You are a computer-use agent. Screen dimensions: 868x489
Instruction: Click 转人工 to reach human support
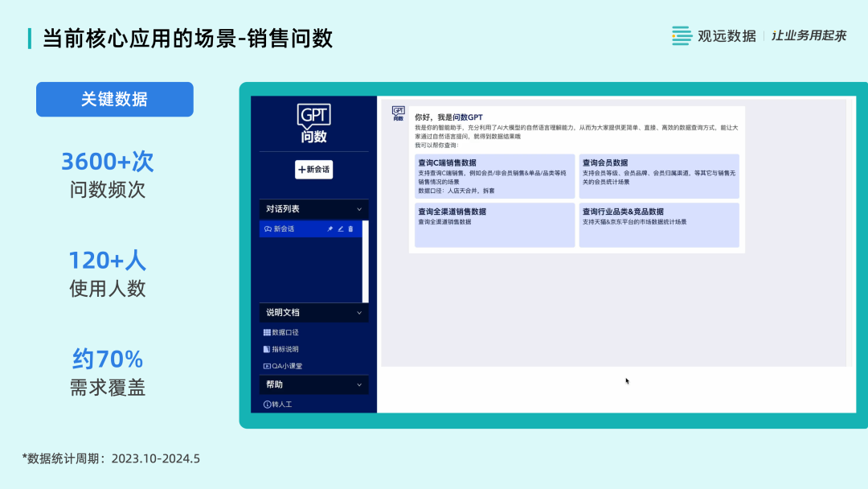click(x=277, y=405)
